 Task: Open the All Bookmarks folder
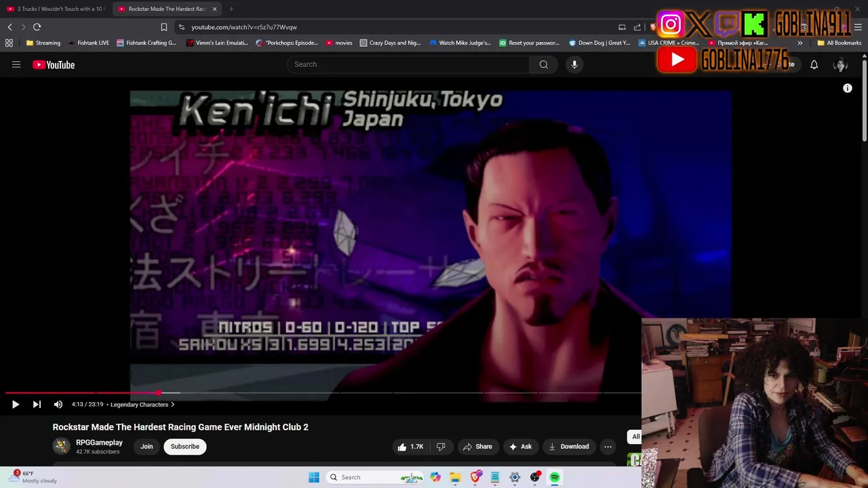coord(839,43)
